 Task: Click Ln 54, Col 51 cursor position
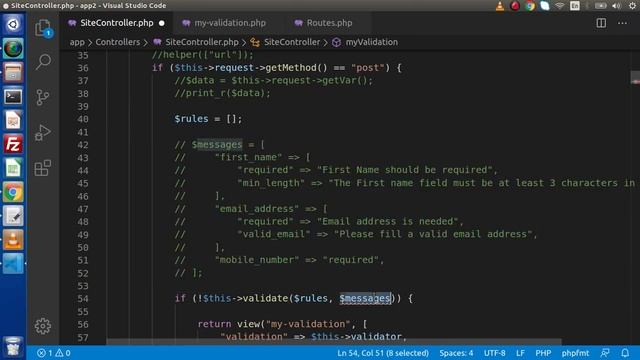click(x=383, y=353)
